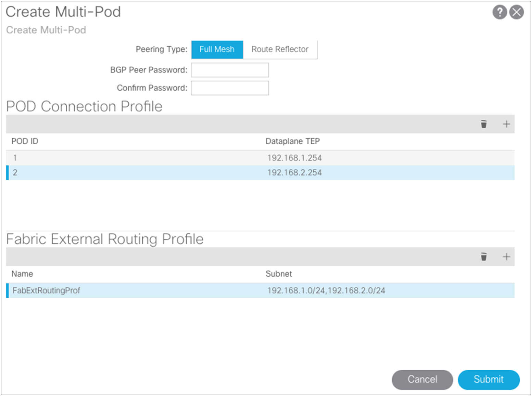Close the Create Multi-Pod dialog
Screen dimensions: 532x396
coord(517,12)
